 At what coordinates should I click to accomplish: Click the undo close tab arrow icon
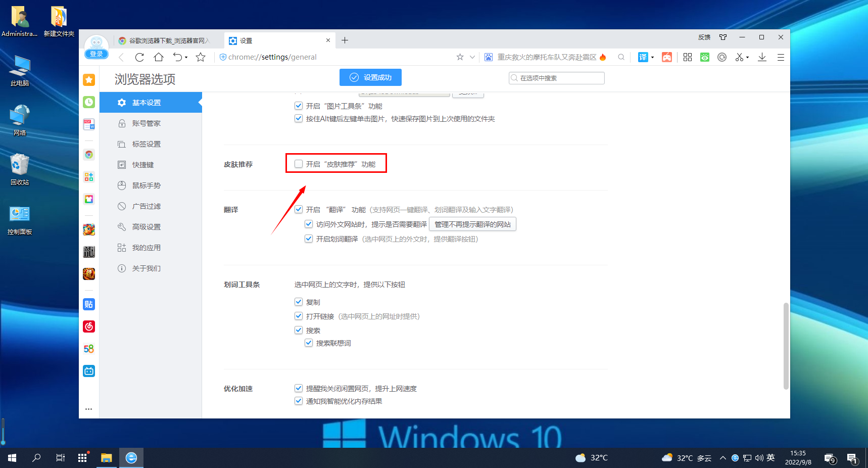click(177, 57)
